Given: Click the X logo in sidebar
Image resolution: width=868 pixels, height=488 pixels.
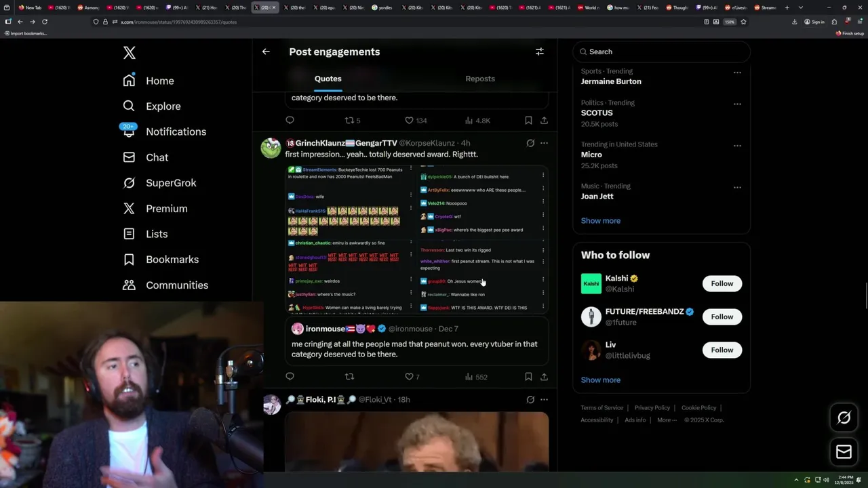Looking at the screenshot, I should click(x=129, y=53).
